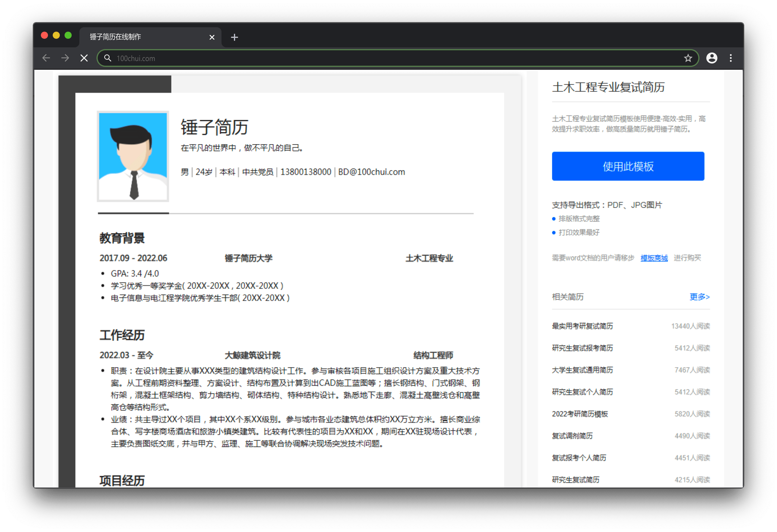Click the 相关简历 heading
The height and width of the screenshot is (532, 777).
tap(567, 297)
